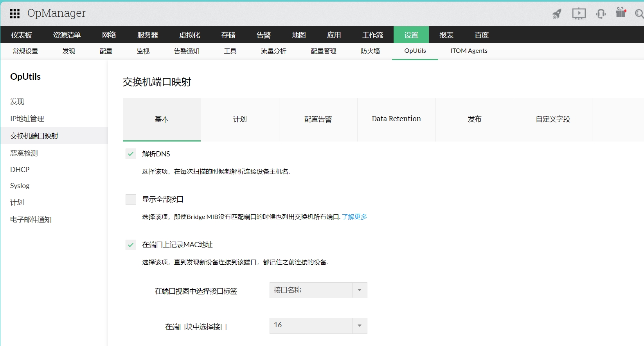Click the headset support icon
The image size is (644, 346).
coord(601,14)
